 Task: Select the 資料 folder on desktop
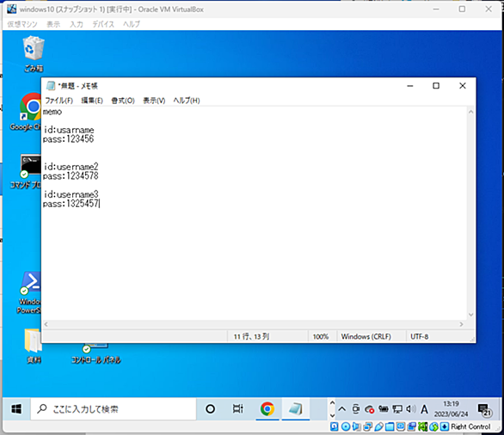click(x=34, y=346)
